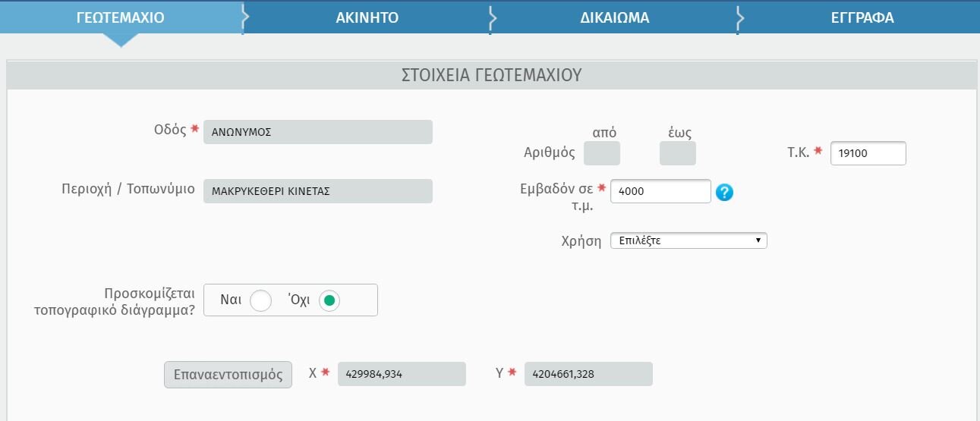Go to the ΕΓΓΡΑΦΑ tab
The height and width of the screenshot is (421, 980).
click(x=862, y=18)
